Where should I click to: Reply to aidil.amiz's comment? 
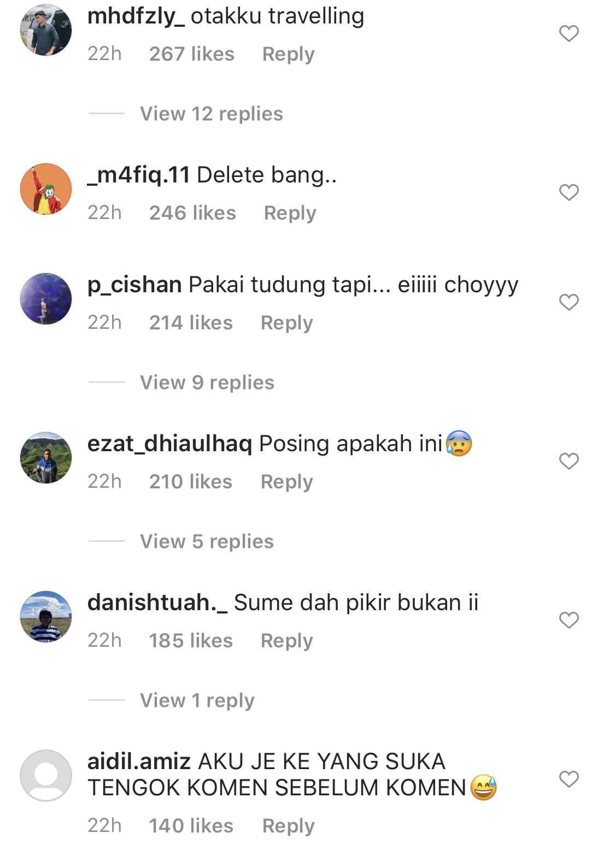coord(289,826)
